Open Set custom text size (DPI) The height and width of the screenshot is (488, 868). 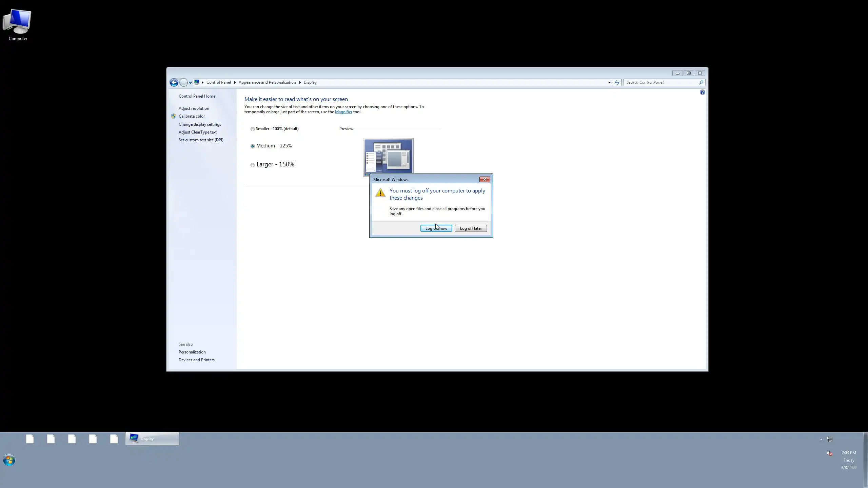coord(201,140)
